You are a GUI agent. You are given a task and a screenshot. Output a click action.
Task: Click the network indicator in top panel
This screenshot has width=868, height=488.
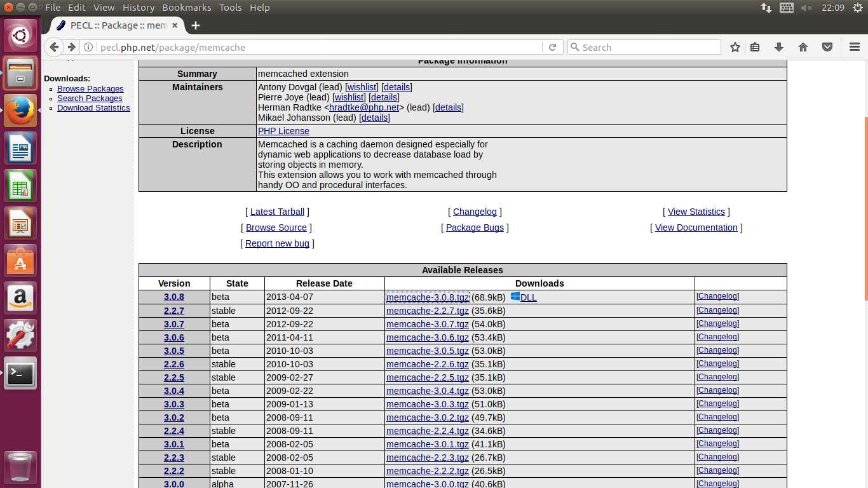click(766, 8)
